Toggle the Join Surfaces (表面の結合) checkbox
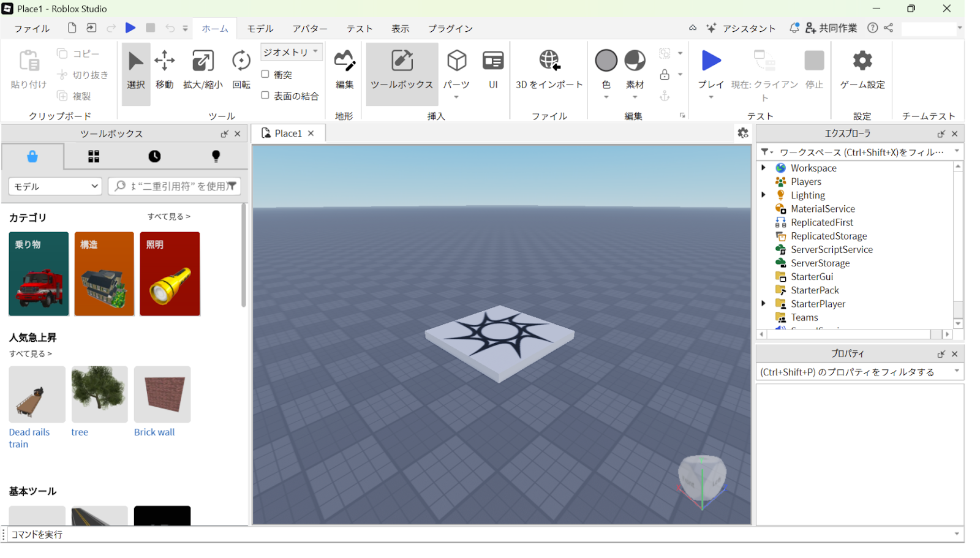The width and height of the screenshot is (980, 558). tap(265, 96)
